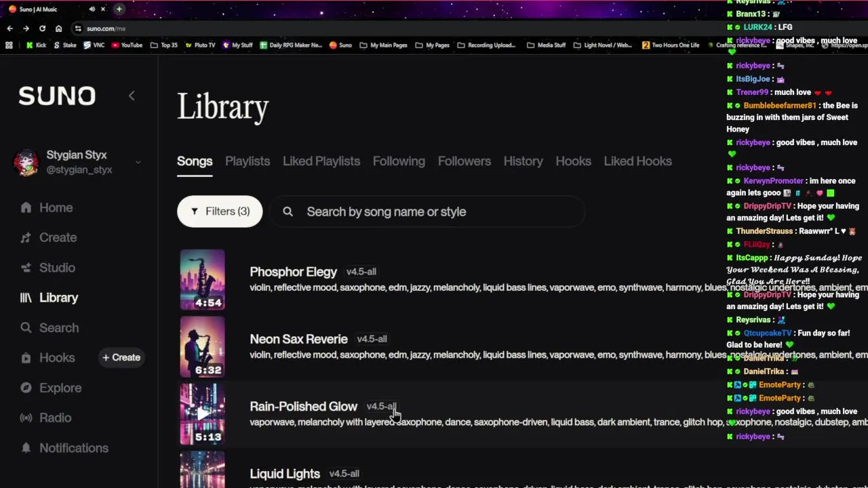Open the Liquid Lights song title

click(285, 474)
